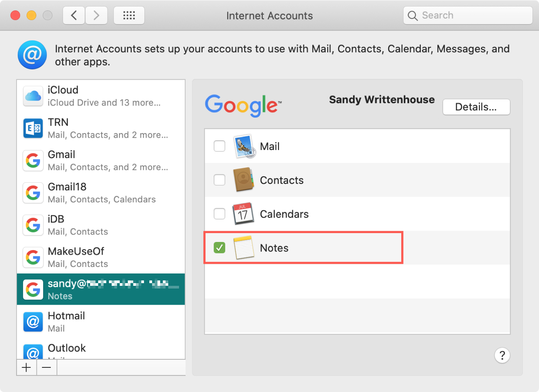Click the Sandy Writtenhouse name label
This screenshot has height=392, width=539.
(x=382, y=100)
